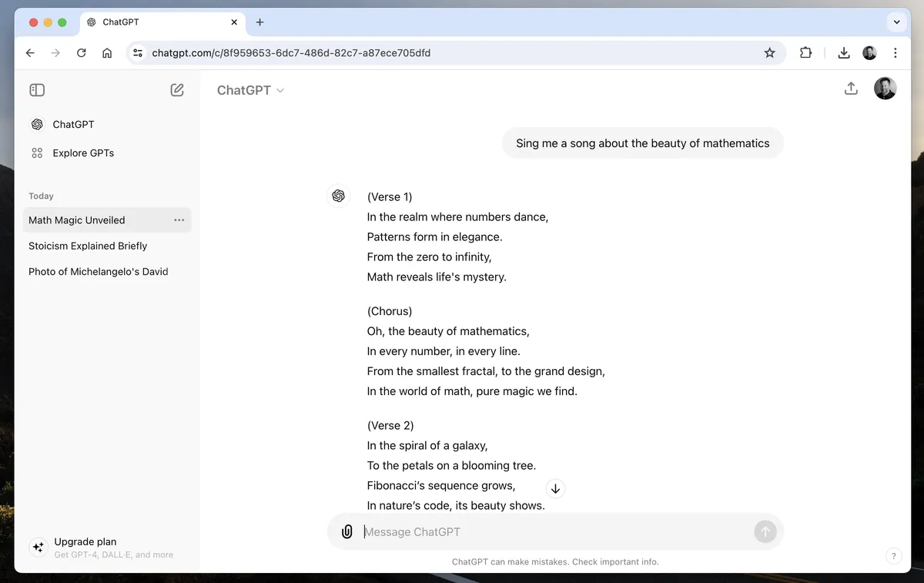Viewport: 924px width, 583px height.
Task: Click the scroll-to-bottom arrow button
Action: point(555,489)
